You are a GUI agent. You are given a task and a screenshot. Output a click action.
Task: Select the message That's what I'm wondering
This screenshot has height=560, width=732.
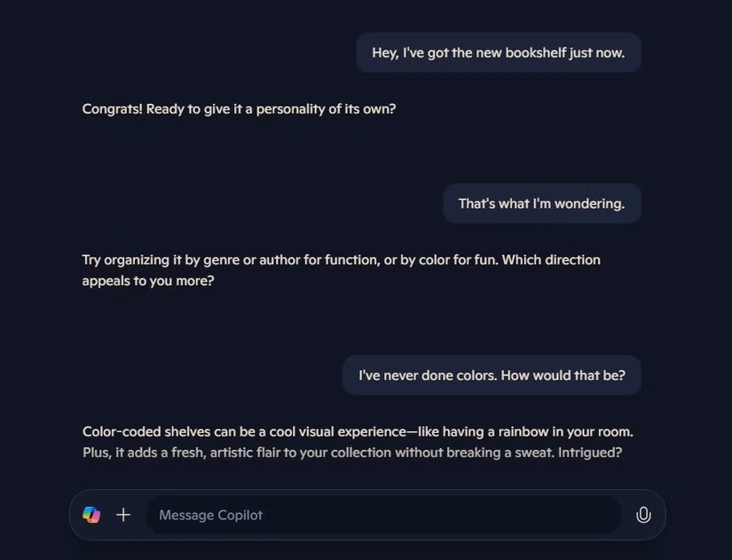tap(541, 203)
